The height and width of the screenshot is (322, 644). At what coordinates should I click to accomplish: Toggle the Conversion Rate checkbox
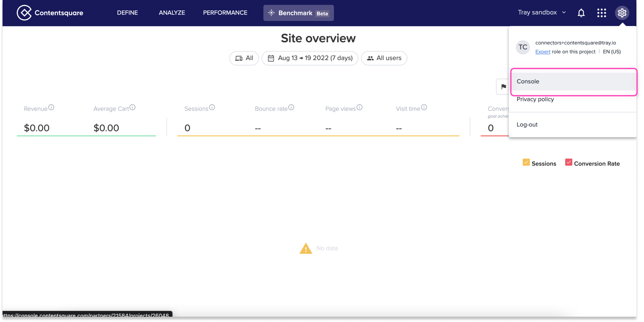coord(569,163)
